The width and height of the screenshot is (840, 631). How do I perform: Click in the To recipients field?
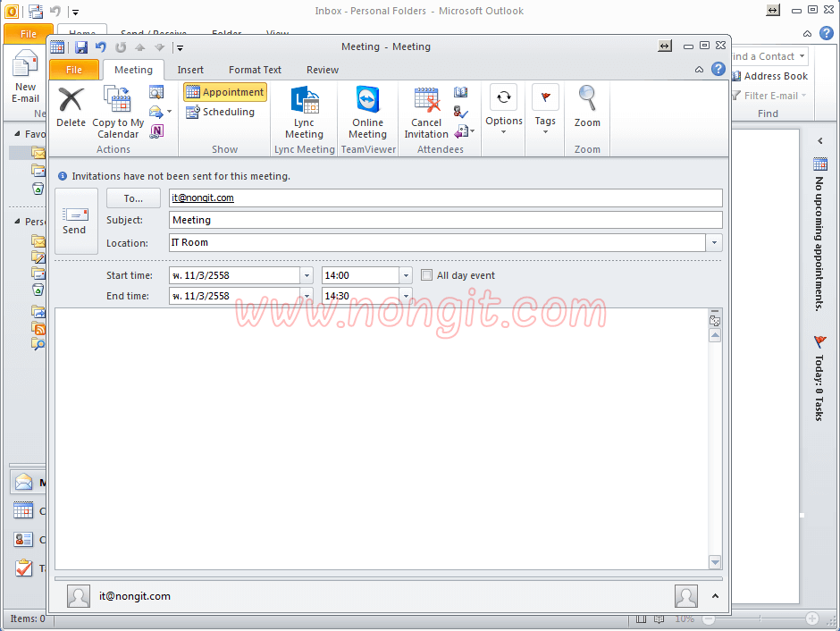pos(446,198)
